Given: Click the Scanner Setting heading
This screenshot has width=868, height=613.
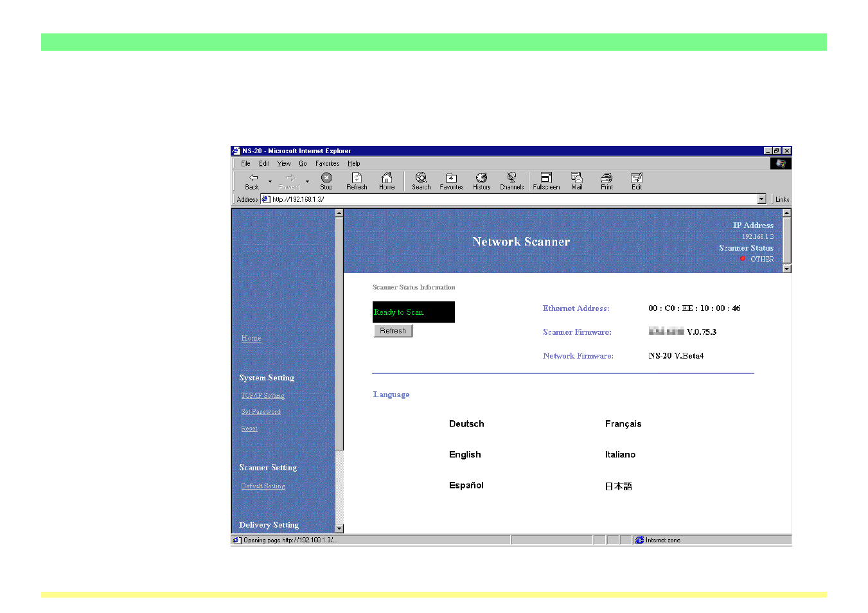Looking at the screenshot, I should (x=268, y=468).
